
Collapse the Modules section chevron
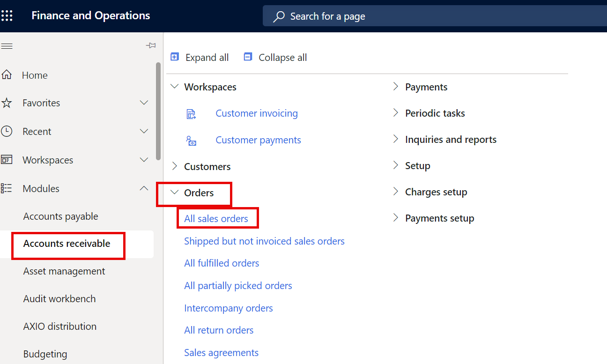[144, 188]
